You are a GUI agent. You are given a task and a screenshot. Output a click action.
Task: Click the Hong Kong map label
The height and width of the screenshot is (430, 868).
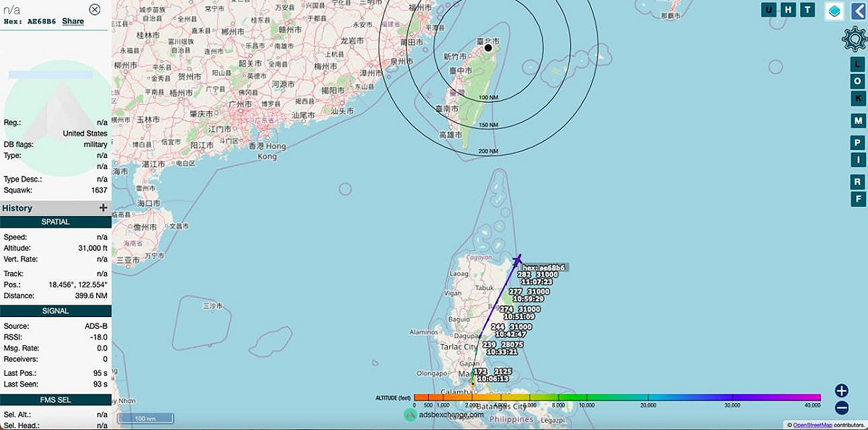[268, 151]
